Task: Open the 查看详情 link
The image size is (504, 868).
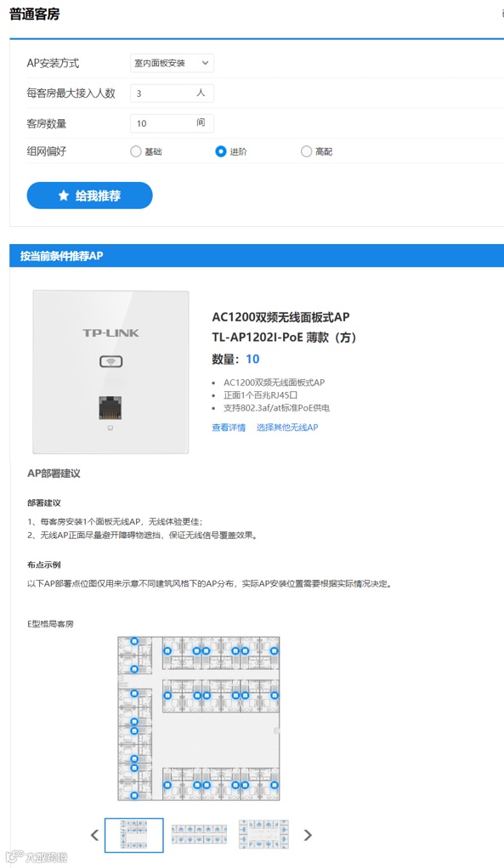Action: (229, 428)
